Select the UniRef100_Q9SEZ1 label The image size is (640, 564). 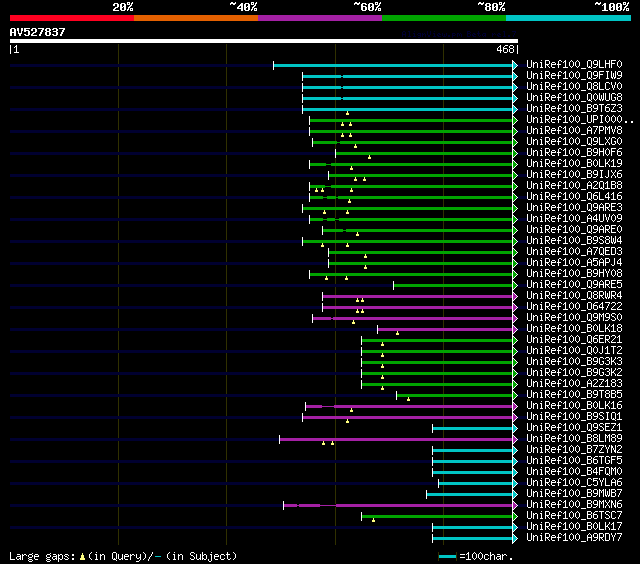coord(574,428)
